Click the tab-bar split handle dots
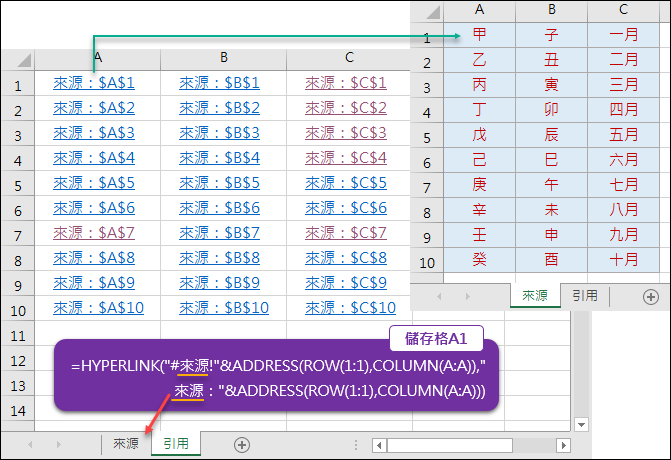The image size is (671, 460). pos(356,445)
